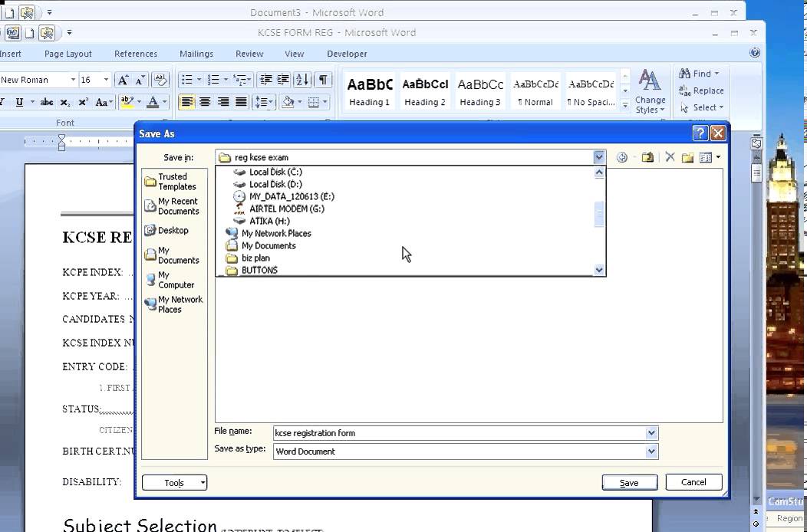The height and width of the screenshot is (532, 807).
Task: Toggle superscript formatting
Action: pos(83,102)
